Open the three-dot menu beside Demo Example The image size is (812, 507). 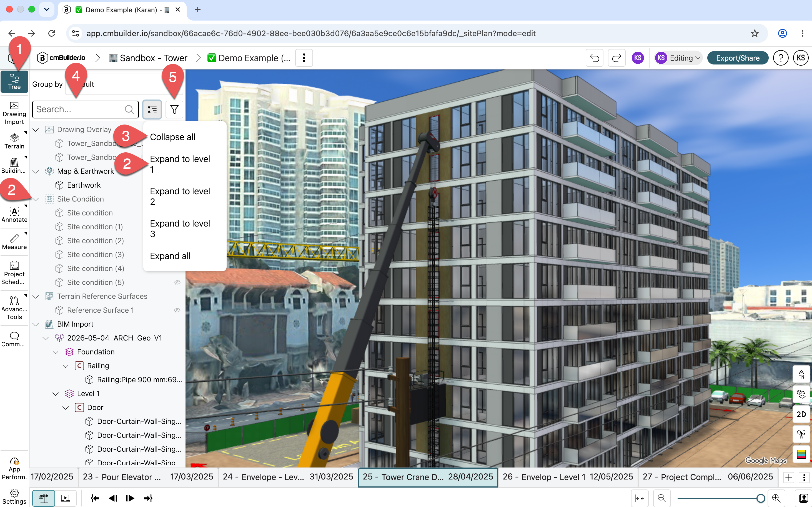[304, 58]
